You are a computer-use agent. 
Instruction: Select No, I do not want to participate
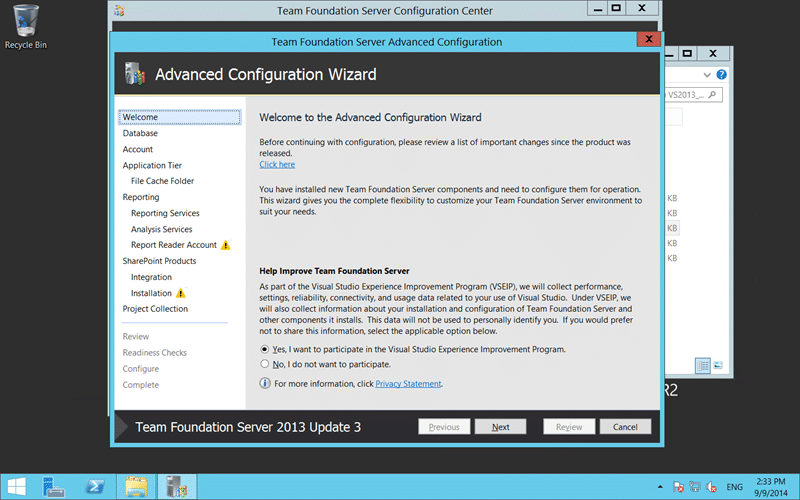(x=264, y=364)
